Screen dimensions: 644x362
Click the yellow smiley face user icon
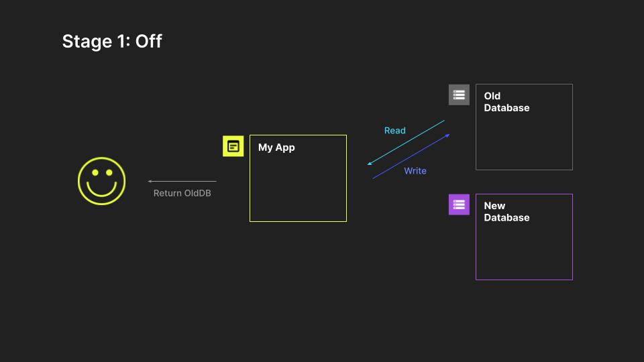101,181
